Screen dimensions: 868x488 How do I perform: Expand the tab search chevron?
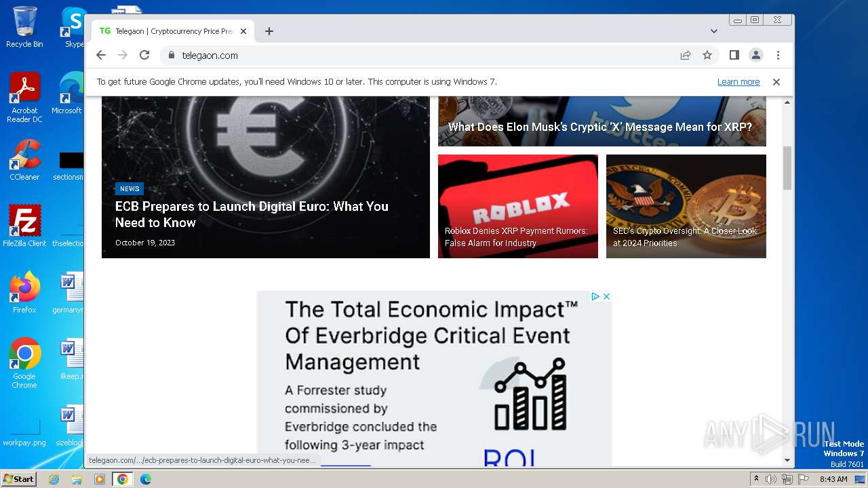pos(714,31)
